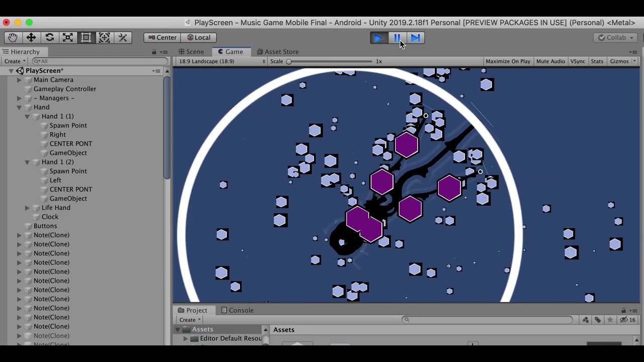Switch to the Scene tab
Viewport: 644px width, 362px height.
point(191,52)
